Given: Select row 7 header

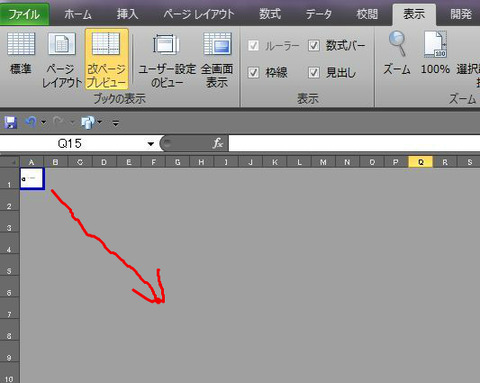Looking at the screenshot, I should click(10, 309).
